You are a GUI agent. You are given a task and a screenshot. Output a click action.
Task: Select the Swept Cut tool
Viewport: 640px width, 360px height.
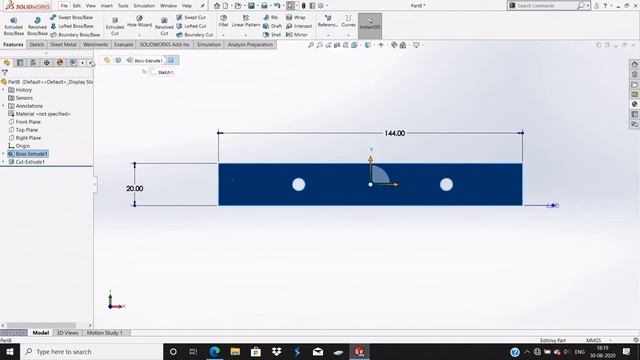191,18
